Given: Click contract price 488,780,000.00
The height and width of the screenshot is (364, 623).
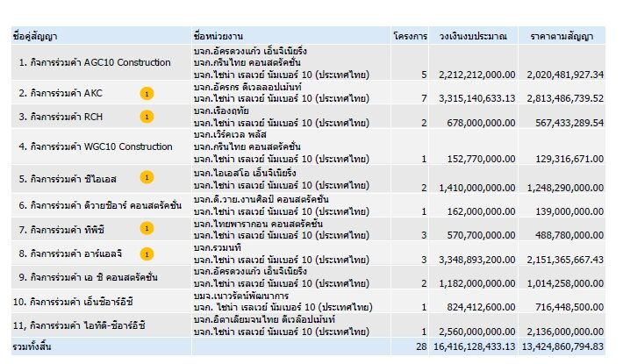Looking at the screenshot, I should [569, 235].
